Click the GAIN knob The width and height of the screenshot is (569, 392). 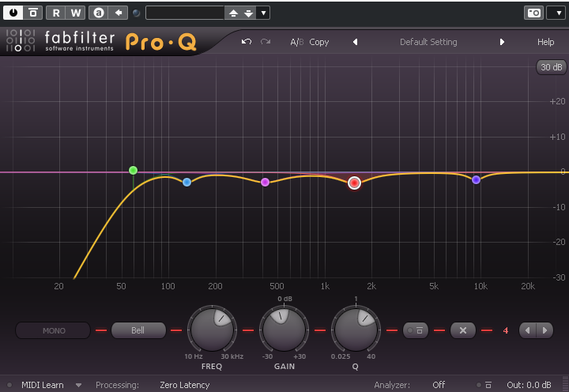click(x=284, y=330)
